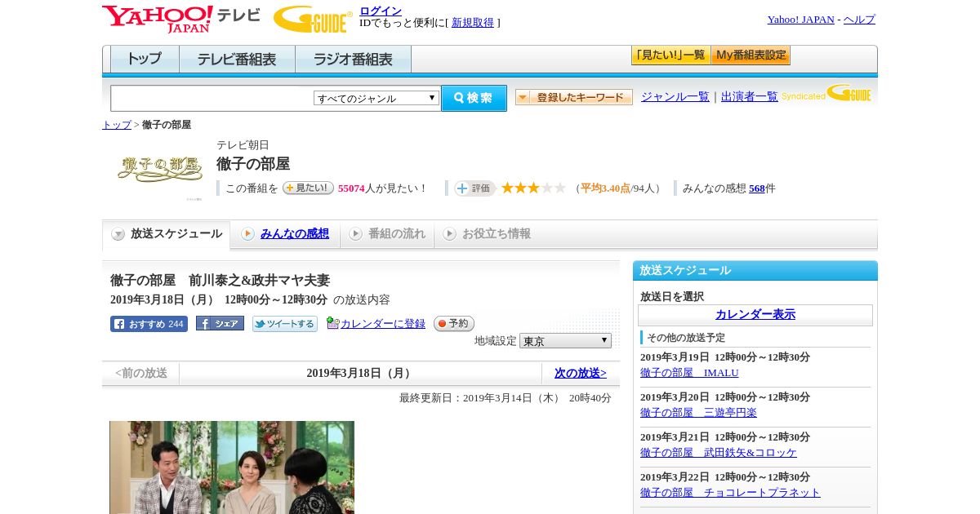The image size is (980, 514).
Task: Select the お役立ち情報 tab
Action: [487, 234]
